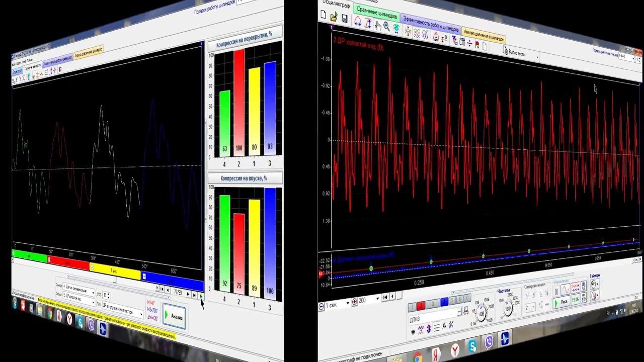Image resolution: width=644 pixels, height=362 pixels.
Task: Create a new file in the right oscilloscope window
Action: pos(323,15)
